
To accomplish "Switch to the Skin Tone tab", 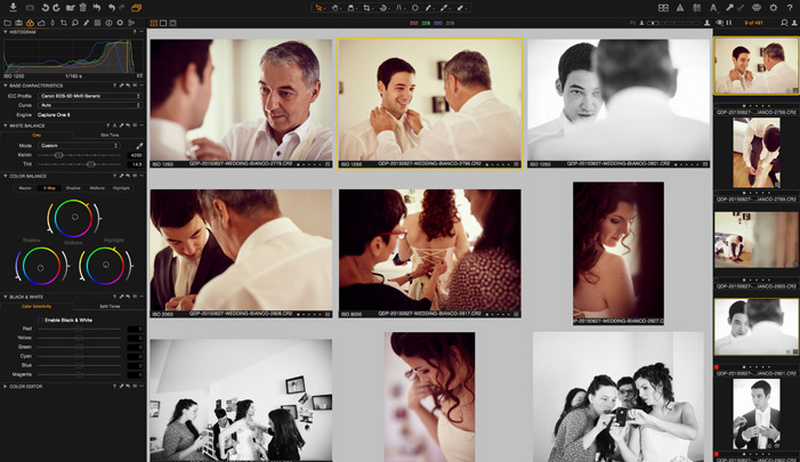I will (109, 135).
